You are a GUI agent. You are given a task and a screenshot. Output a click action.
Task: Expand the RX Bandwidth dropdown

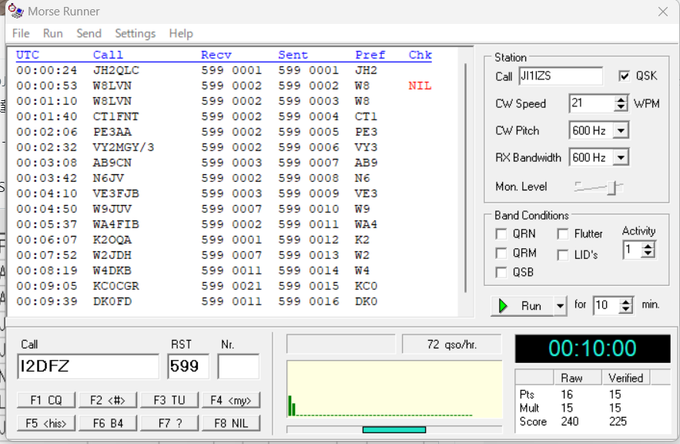pyautogui.click(x=621, y=157)
